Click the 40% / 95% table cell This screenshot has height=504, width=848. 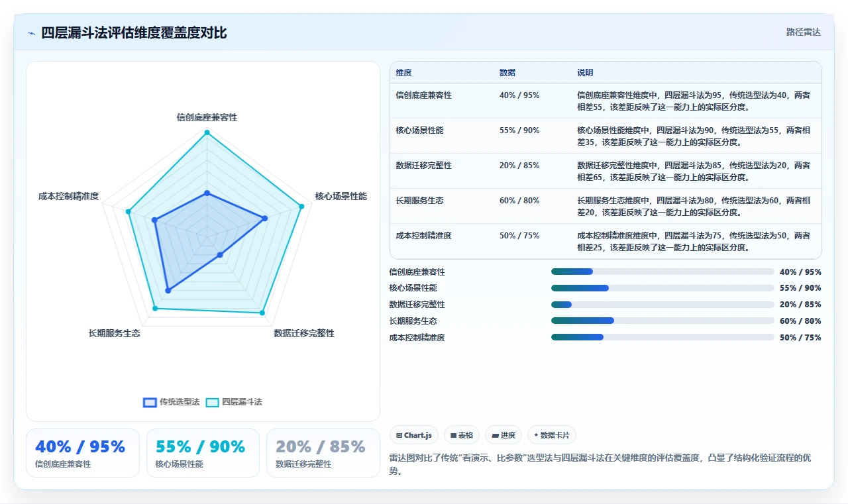519,95
